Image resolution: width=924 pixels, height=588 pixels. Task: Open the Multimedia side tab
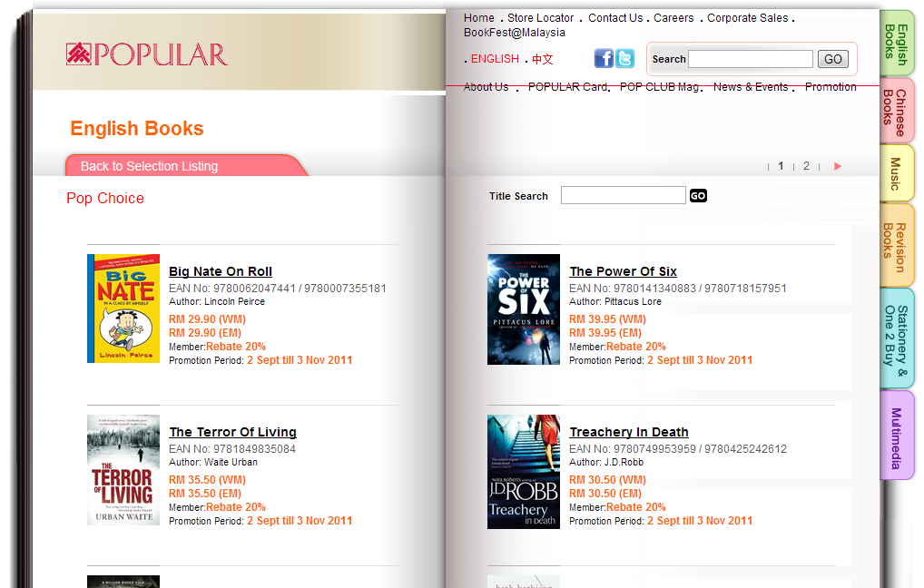click(896, 436)
